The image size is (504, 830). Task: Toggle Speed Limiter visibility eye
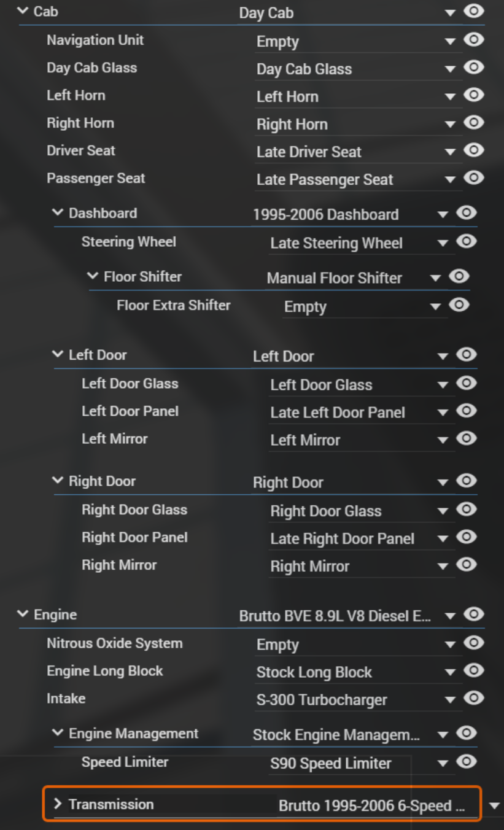pos(467,762)
